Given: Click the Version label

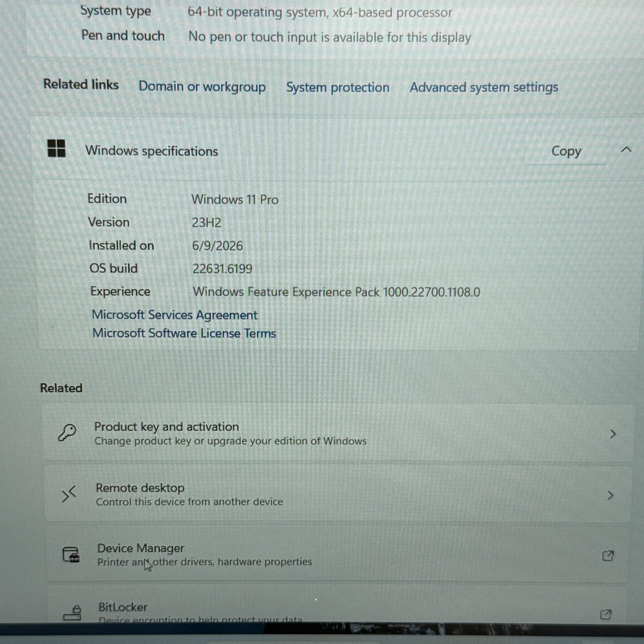Looking at the screenshot, I should click(109, 222).
